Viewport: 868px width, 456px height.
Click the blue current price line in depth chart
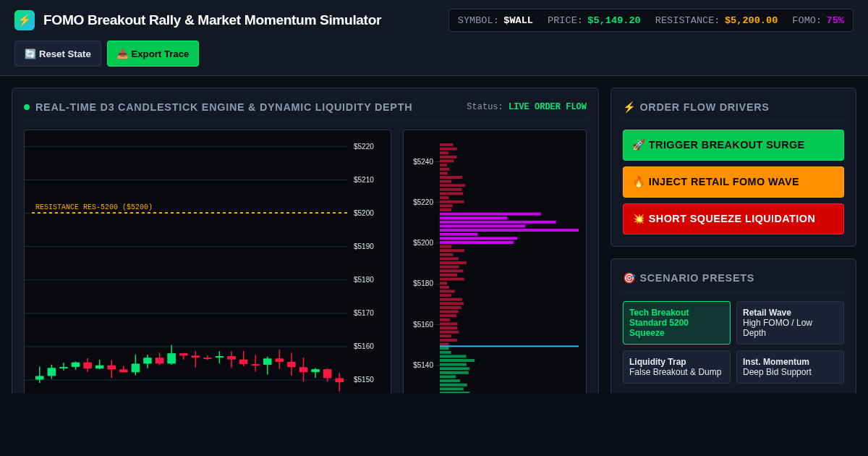(x=509, y=346)
